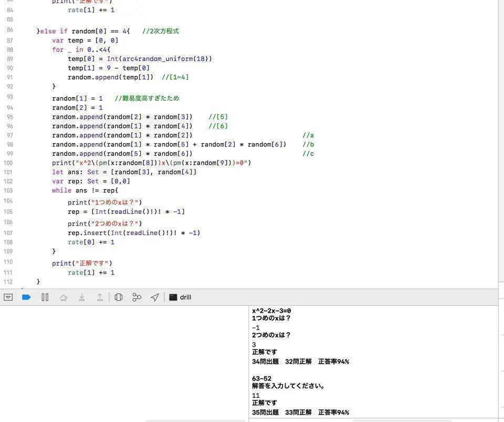Screen dimensions: 504x422
Task: Set a breakpoint on gutter line 112
Action: tap(8, 282)
